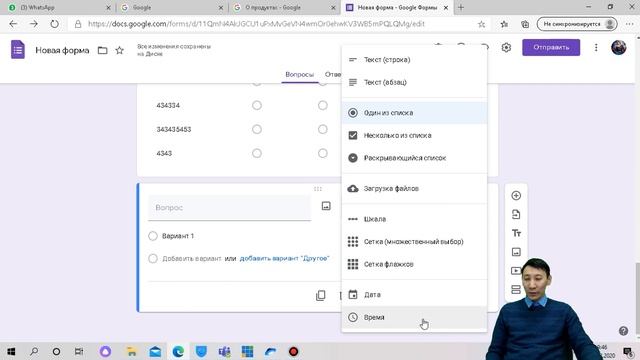This screenshot has height=360, width=640.
Task: Duplicate question icon
Action: (320, 295)
